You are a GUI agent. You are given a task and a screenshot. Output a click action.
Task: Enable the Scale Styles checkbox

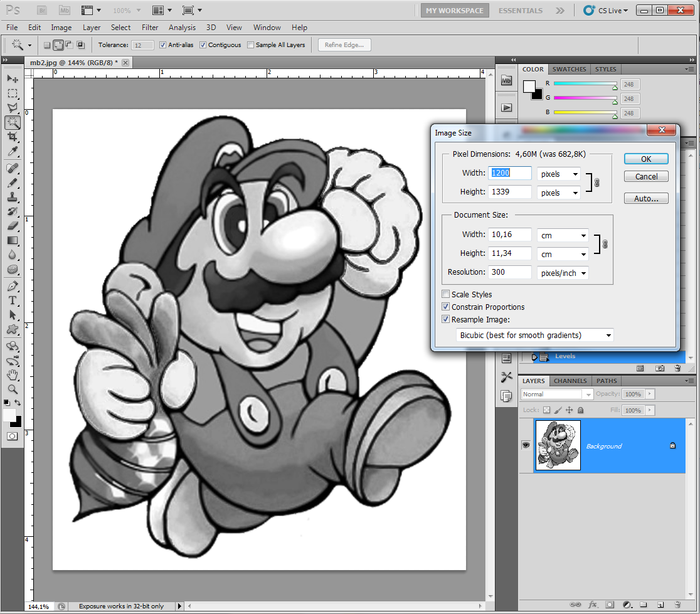coord(446,295)
